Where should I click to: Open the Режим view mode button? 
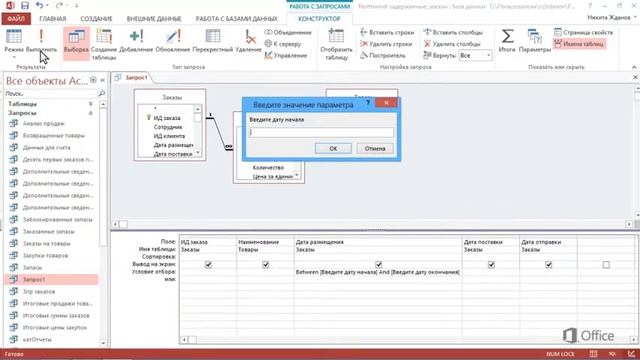click(x=14, y=42)
